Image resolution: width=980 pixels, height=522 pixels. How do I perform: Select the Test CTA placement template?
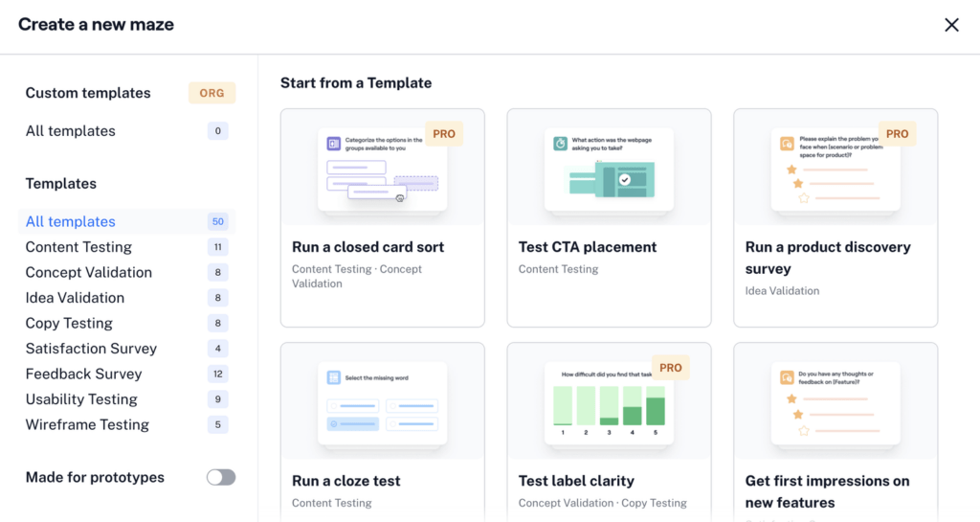pos(609,218)
